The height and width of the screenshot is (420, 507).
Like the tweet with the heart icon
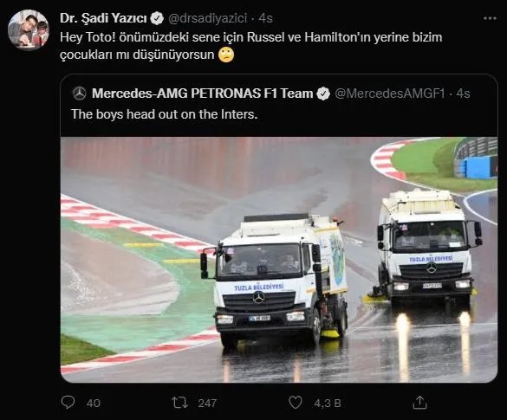[x=295, y=403]
